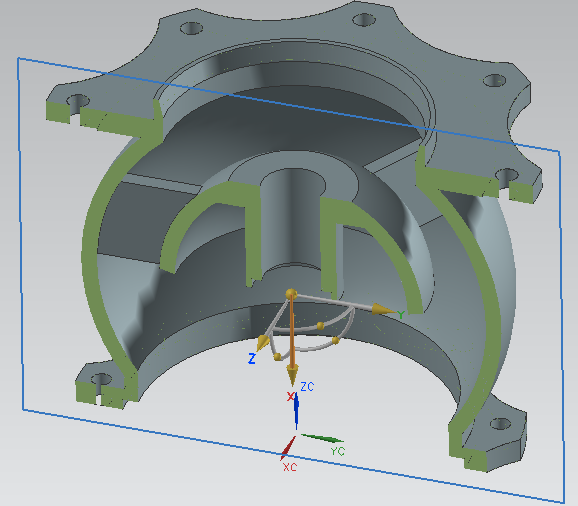This screenshot has height=506, width=578.
Task: Select the Y-axis arrowhead of the manipulator
Action: pyautogui.click(x=383, y=310)
